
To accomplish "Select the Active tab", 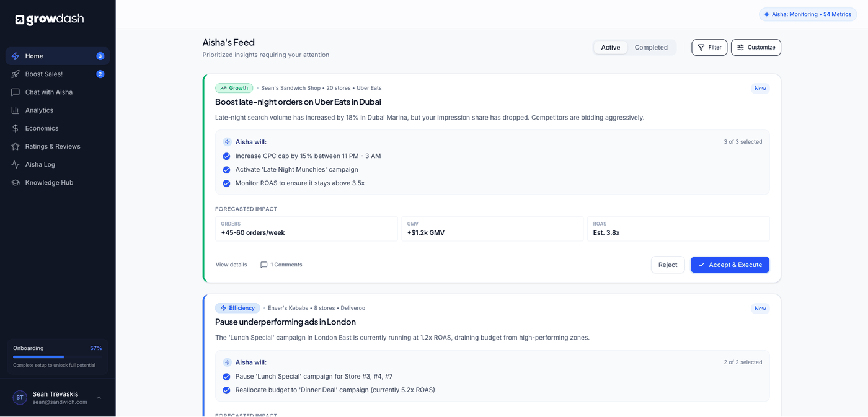I will (x=611, y=47).
